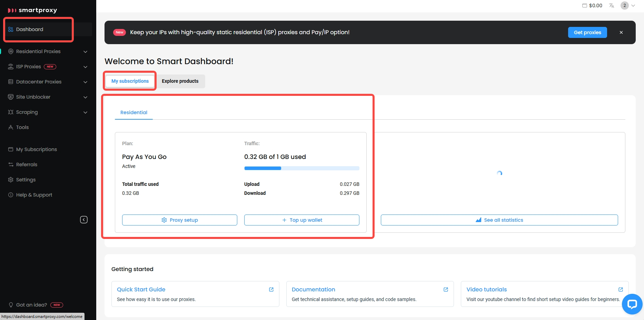Screen dimensions: 644x320
Task: Click the NEW badge beside Got an idea
Action: pos(57,305)
